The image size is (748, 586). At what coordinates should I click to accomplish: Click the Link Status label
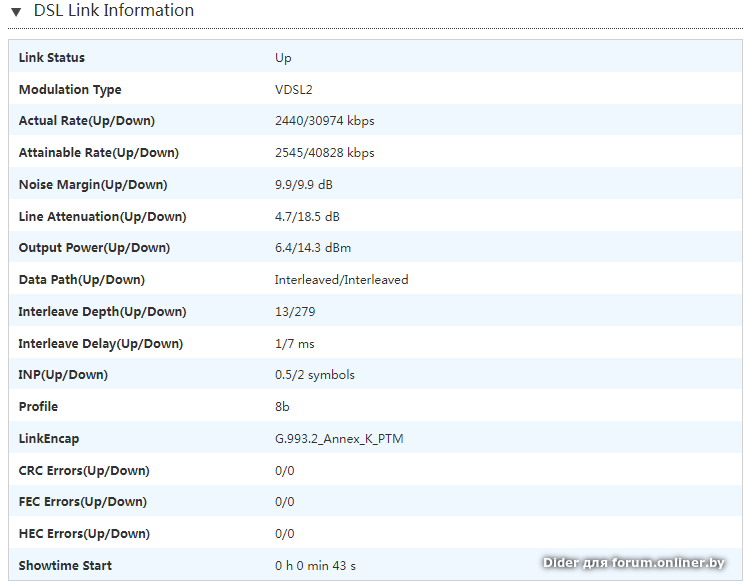[x=52, y=58]
